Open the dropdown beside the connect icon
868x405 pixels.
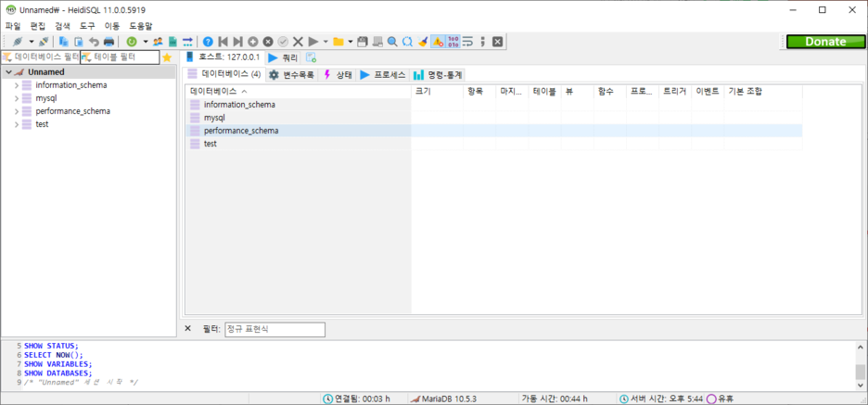click(32, 42)
